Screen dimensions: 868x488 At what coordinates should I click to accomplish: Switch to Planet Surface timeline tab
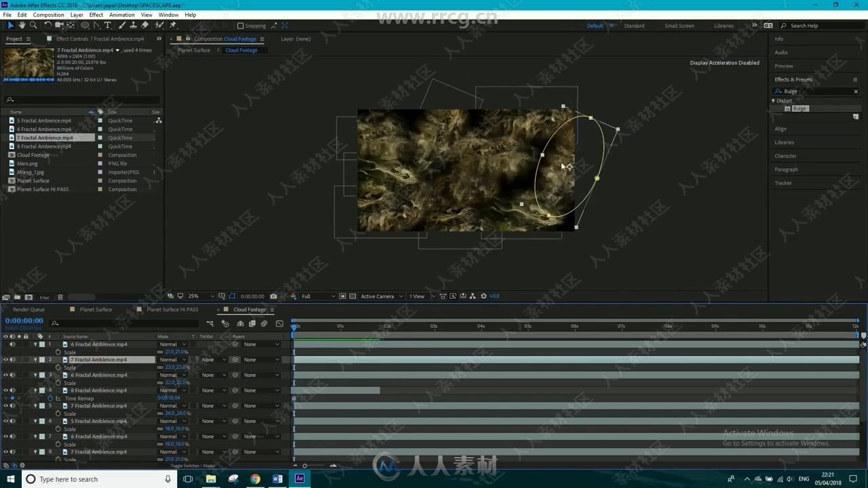coord(96,310)
